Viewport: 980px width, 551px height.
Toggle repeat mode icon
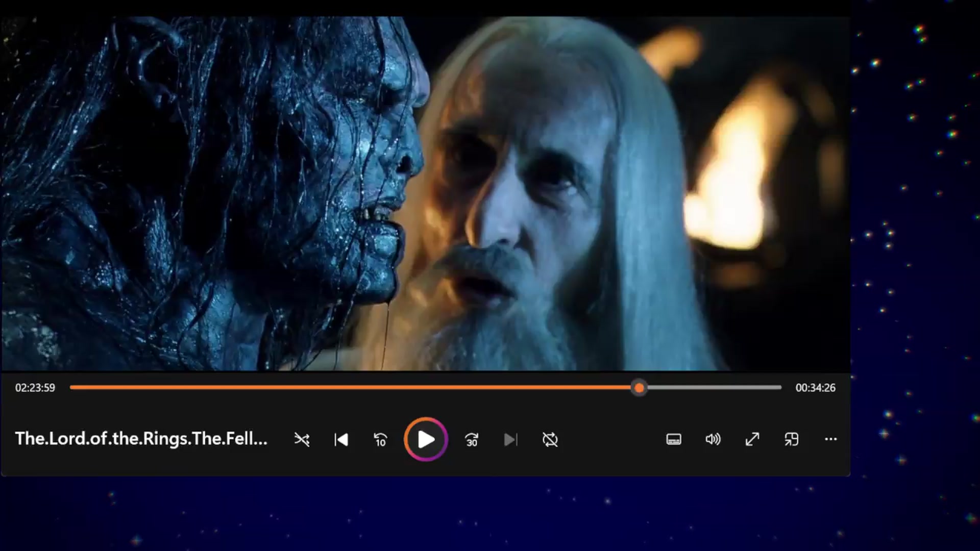(550, 439)
